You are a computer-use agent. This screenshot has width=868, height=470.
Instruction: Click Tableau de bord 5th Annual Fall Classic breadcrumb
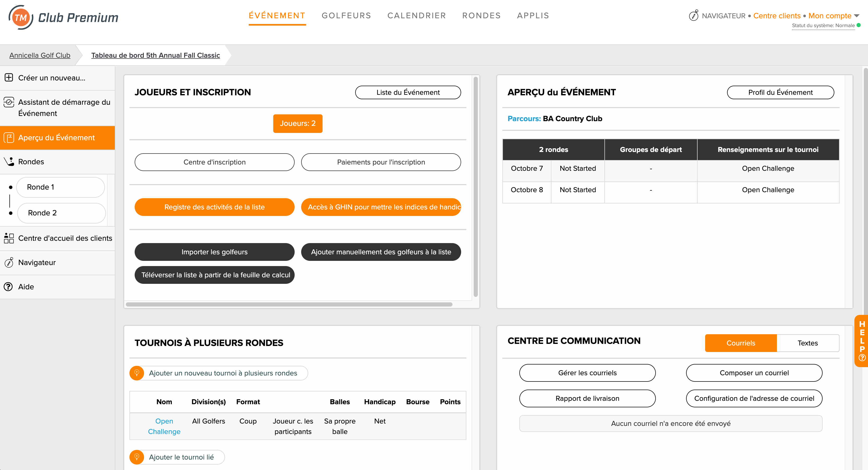click(x=155, y=55)
